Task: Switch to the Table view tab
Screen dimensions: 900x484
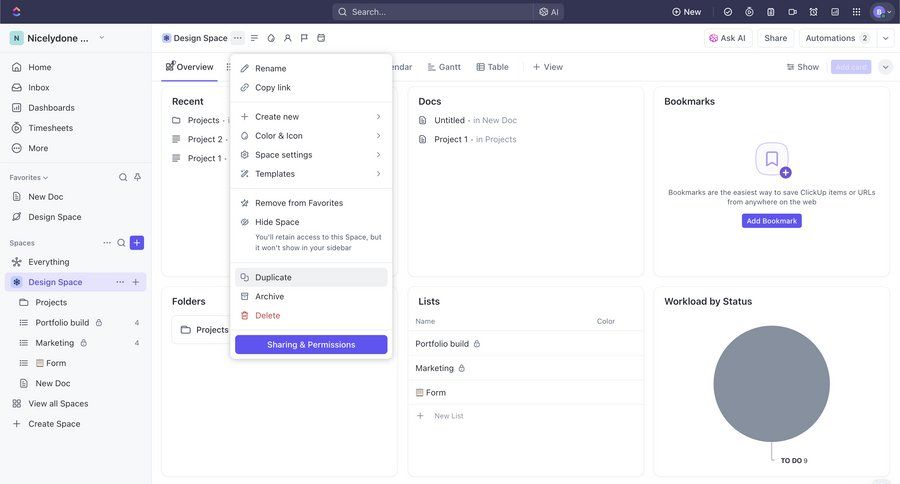Action: point(492,67)
